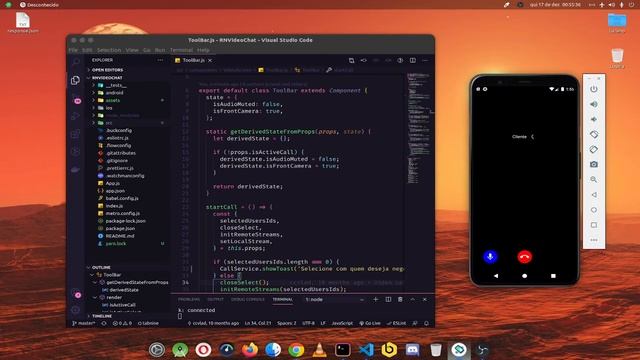The image size is (640, 360).
Task: Click JavaScript language mode in status bar
Action: click(x=342, y=323)
